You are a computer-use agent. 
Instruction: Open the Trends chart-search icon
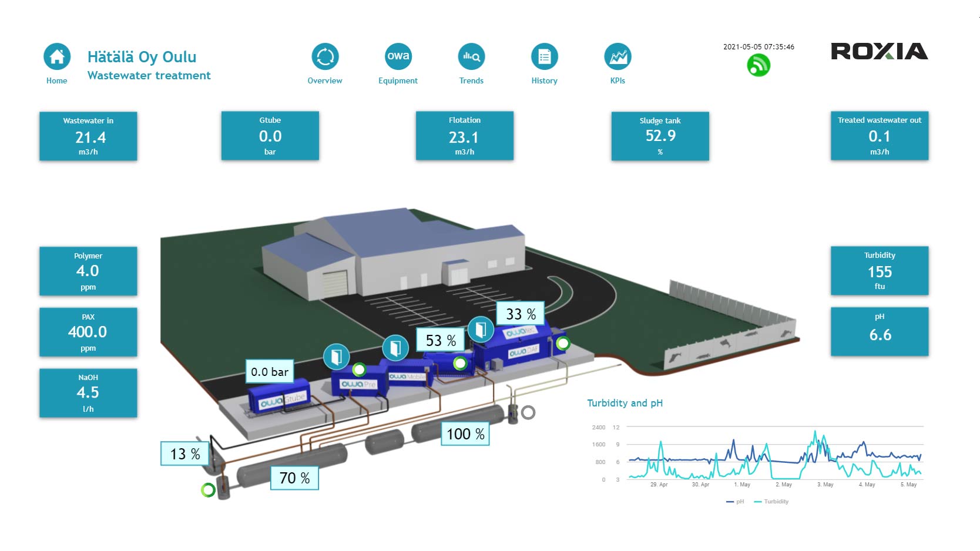pyautogui.click(x=471, y=56)
